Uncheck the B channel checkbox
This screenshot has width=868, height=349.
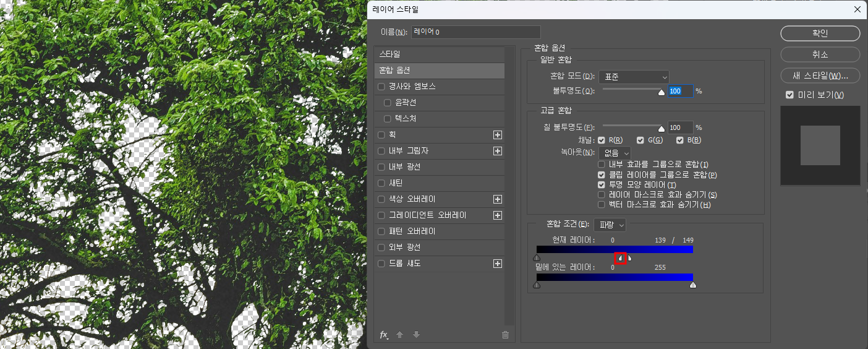[679, 140]
